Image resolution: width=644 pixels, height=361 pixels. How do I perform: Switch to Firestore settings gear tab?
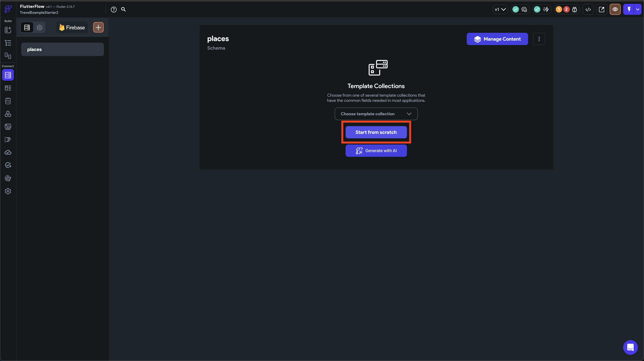[39, 27]
